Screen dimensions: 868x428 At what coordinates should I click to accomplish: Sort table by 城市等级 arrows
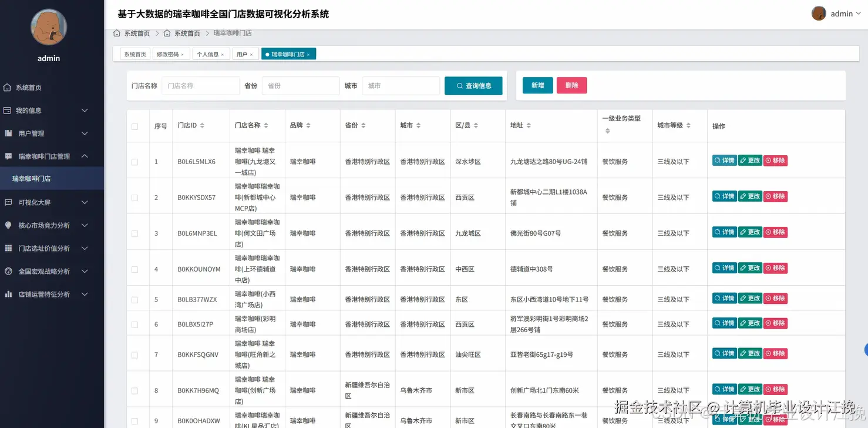688,126
